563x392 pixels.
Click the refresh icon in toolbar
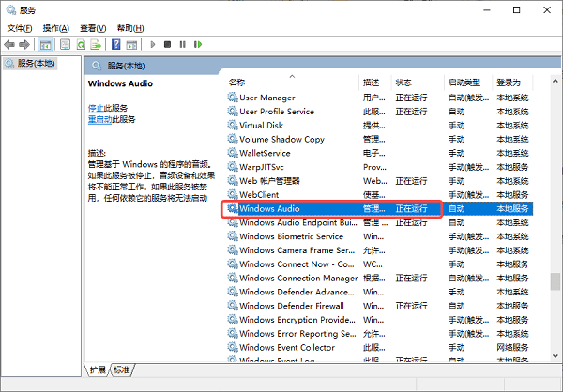click(x=82, y=44)
